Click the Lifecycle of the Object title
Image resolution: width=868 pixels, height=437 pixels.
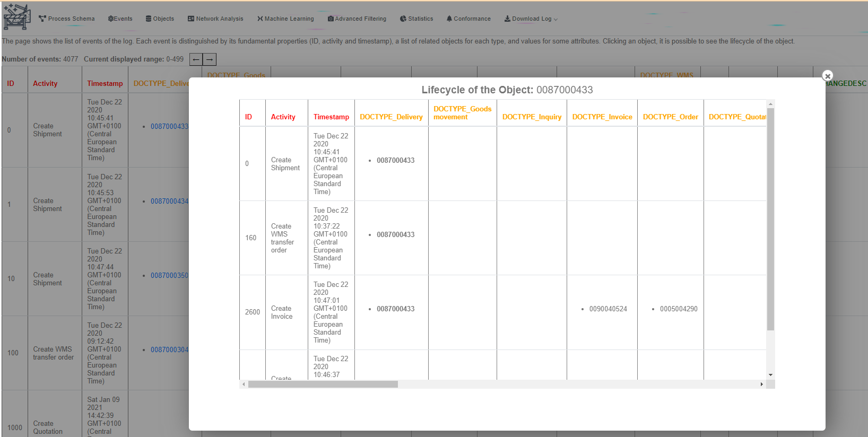click(x=507, y=90)
